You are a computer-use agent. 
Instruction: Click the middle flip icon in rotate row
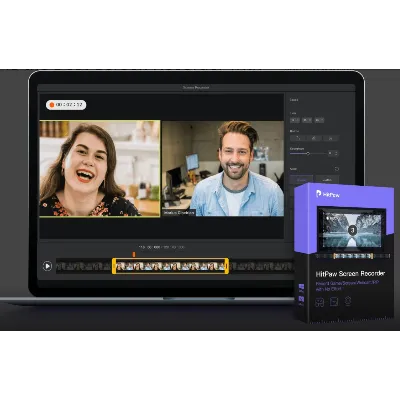click(x=314, y=138)
